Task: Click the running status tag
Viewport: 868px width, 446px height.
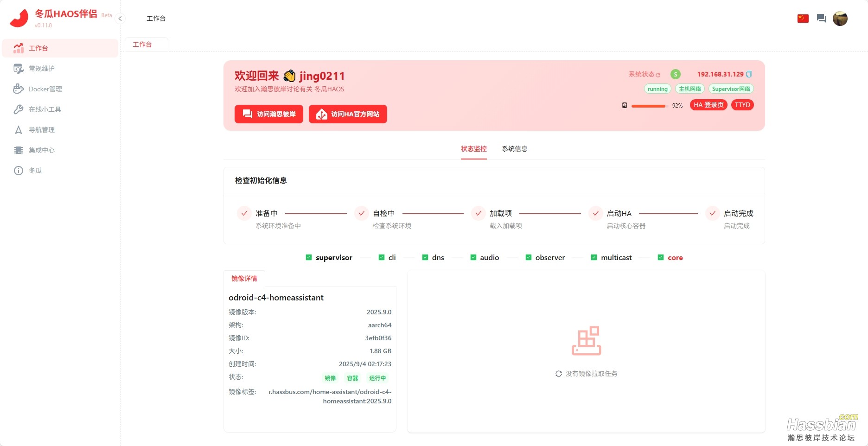Action: click(x=657, y=89)
